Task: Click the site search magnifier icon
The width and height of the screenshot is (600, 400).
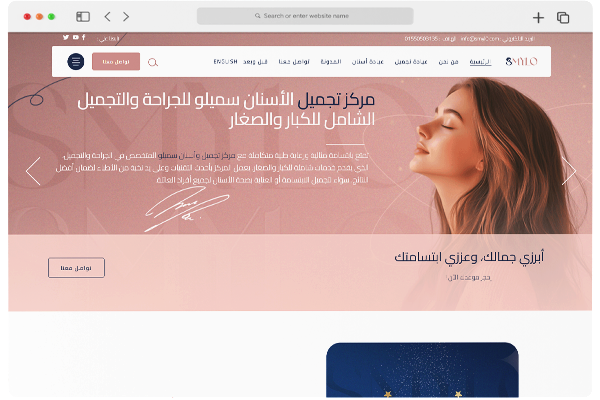Action: point(153,62)
